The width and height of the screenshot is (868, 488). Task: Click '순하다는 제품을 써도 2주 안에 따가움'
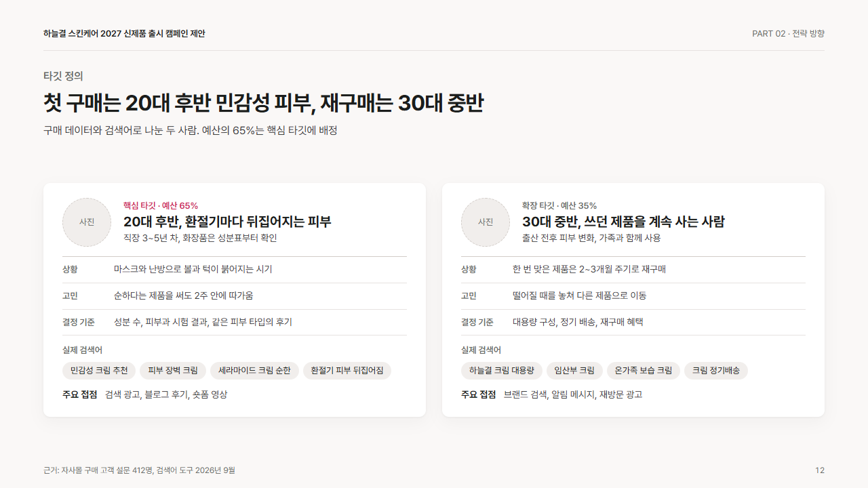point(184,296)
